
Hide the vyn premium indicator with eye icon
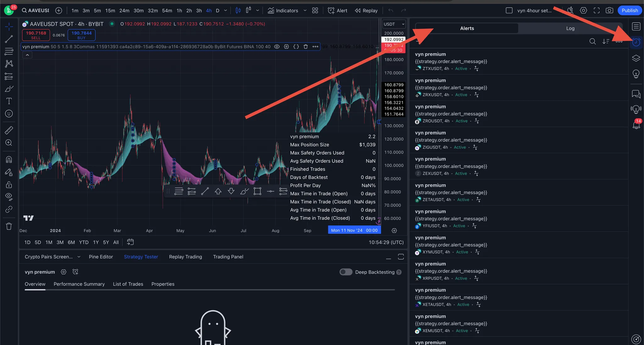click(x=277, y=47)
